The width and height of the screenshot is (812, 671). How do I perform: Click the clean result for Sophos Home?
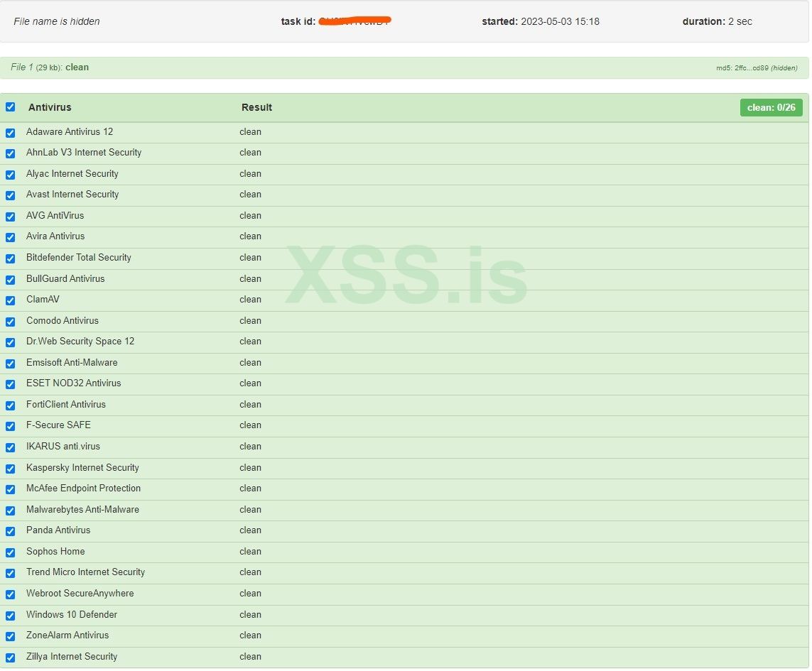pyautogui.click(x=250, y=552)
